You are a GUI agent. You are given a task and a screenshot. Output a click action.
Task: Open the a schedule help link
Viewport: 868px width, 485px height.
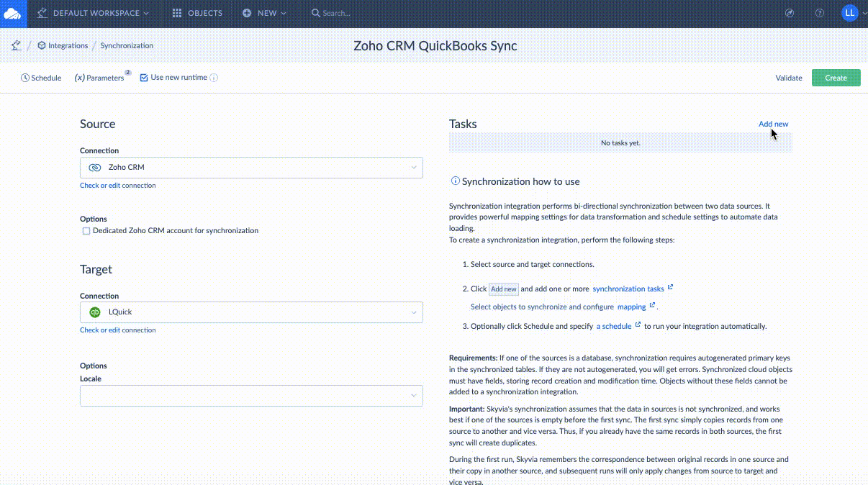coord(614,326)
